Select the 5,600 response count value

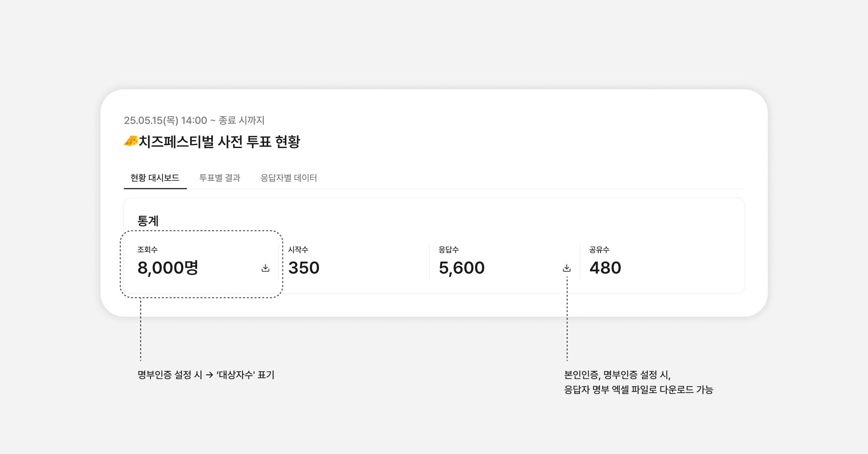click(462, 268)
